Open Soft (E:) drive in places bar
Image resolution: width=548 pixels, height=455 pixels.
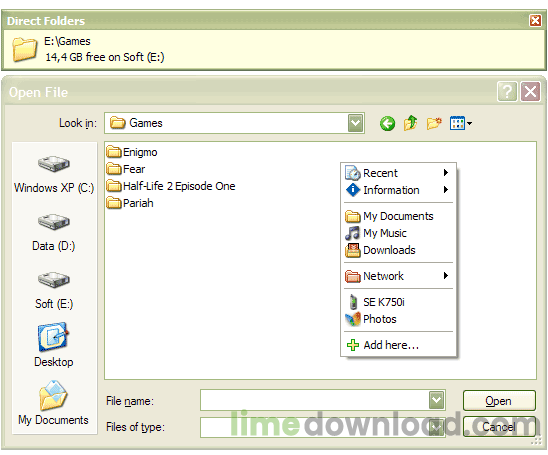[x=54, y=290]
